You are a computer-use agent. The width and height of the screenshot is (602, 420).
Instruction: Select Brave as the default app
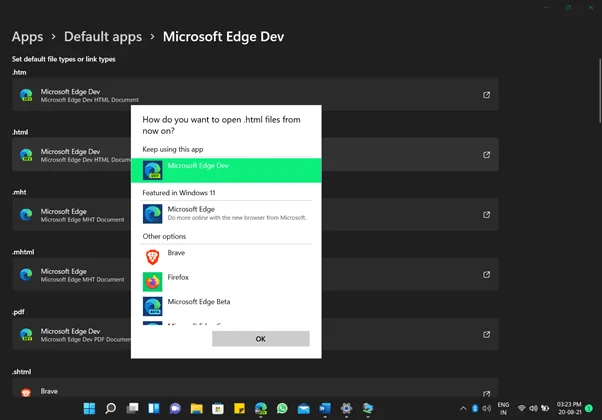pos(226,257)
